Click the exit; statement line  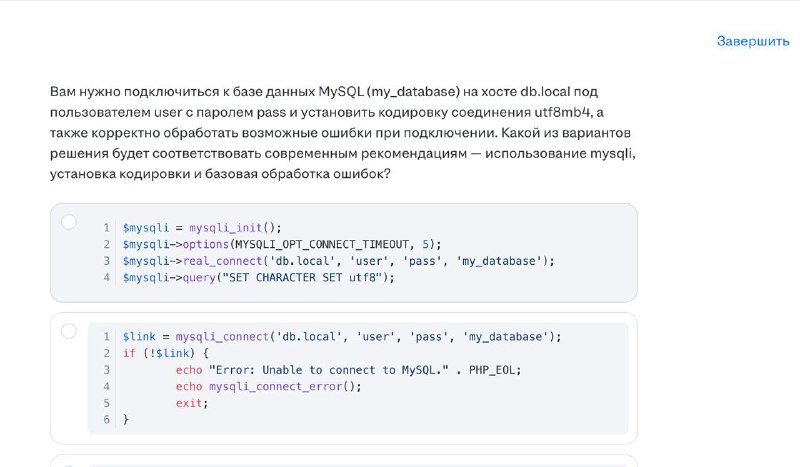[192, 403]
